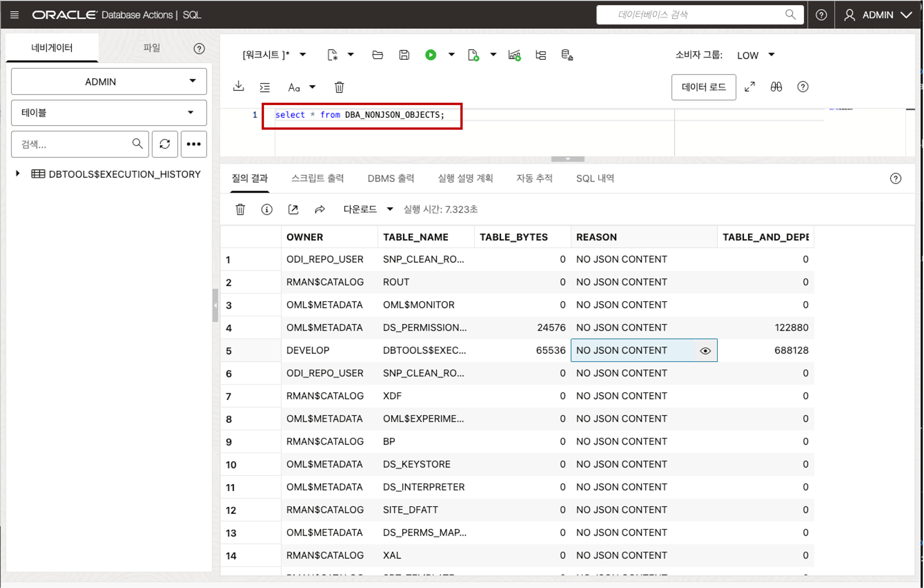This screenshot has height=588, width=924.
Task: Click the 데이터베이스 검색 search field
Action: [x=691, y=14]
